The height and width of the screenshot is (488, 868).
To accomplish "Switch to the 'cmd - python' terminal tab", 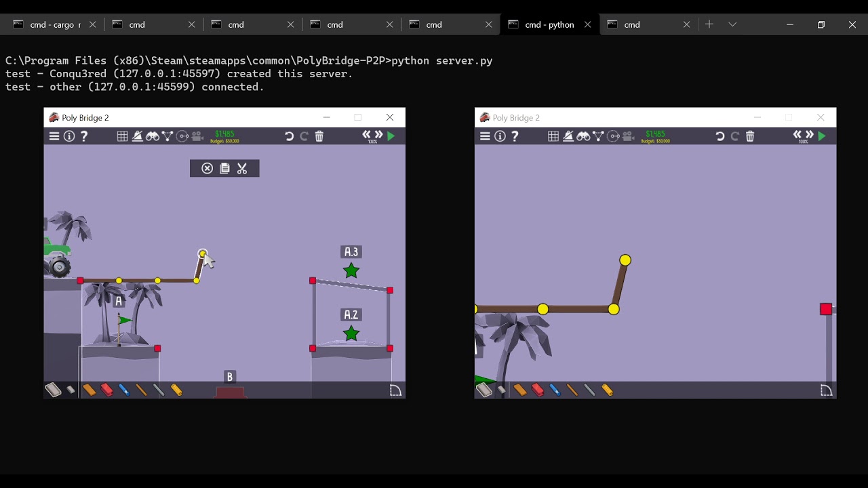I will tap(550, 24).
